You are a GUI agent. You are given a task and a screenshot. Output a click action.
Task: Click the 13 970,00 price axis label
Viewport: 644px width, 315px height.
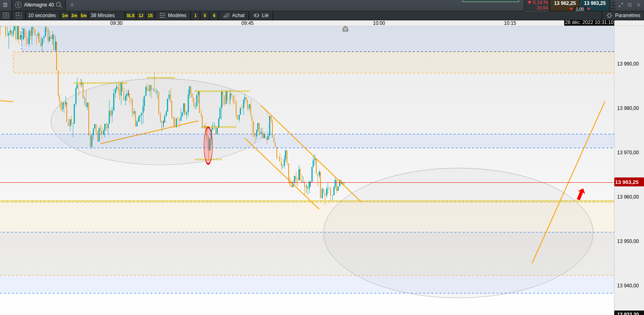[x=628, y=153]
